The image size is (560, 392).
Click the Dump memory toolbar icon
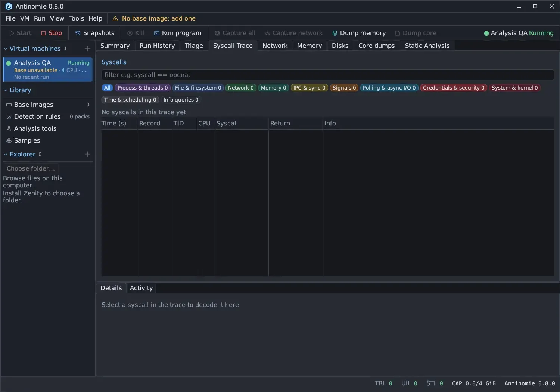click(335, 33)
